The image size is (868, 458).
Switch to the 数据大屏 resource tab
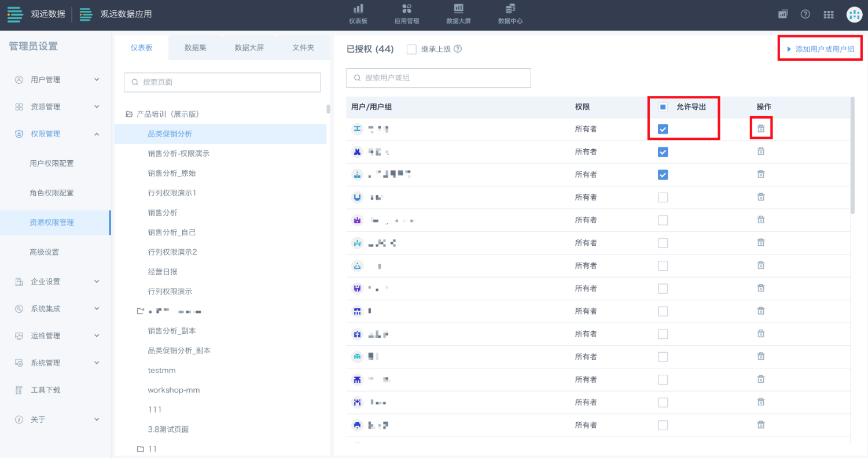click(249, 48)
